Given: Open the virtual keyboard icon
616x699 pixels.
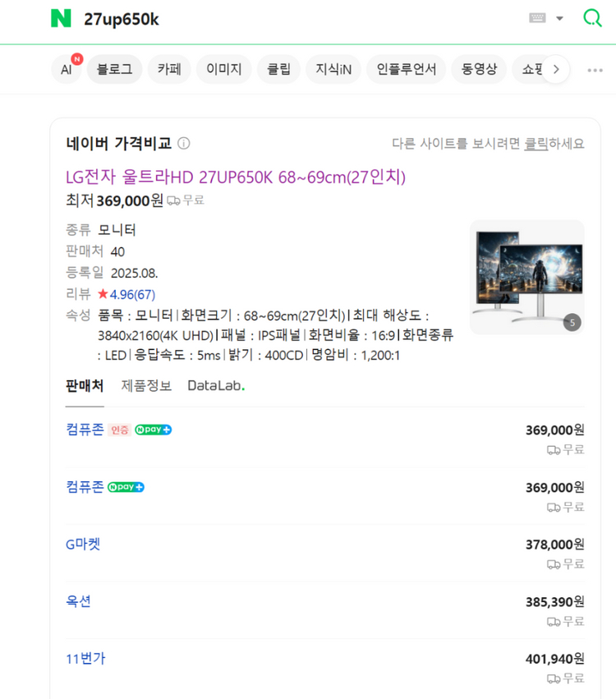Looking at the screenshot, I should 537,18.
